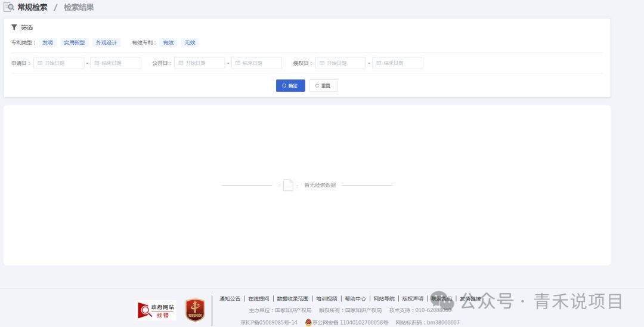Click the empty document icon in results
The image size is (644, 327).
pos(288,185)
